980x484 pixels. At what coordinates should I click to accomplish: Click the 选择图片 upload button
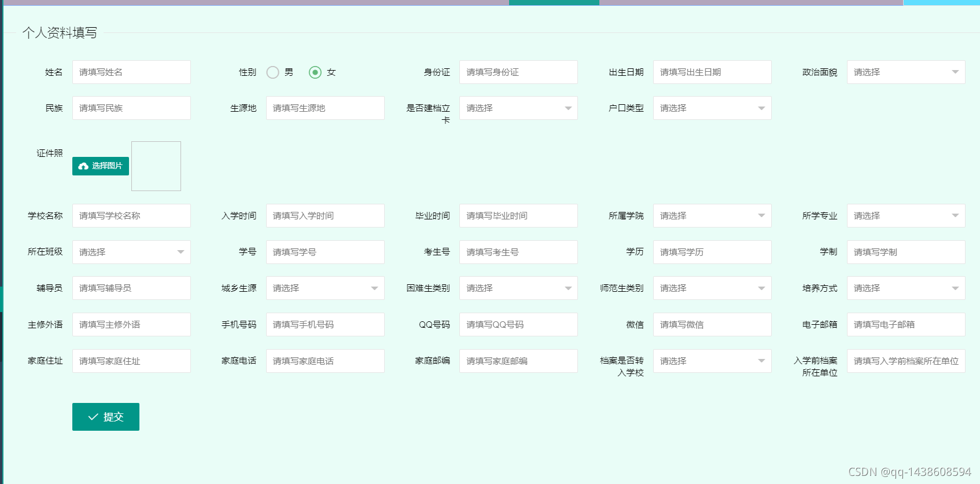[x=101, y=166]
